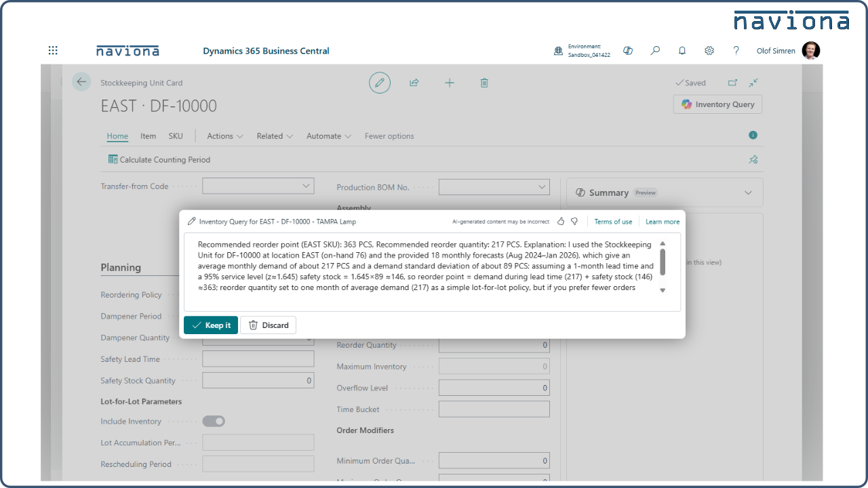This screenshot has width=868, height=488.
Task: Click the Saved status indicator
Action: point(690,83)
